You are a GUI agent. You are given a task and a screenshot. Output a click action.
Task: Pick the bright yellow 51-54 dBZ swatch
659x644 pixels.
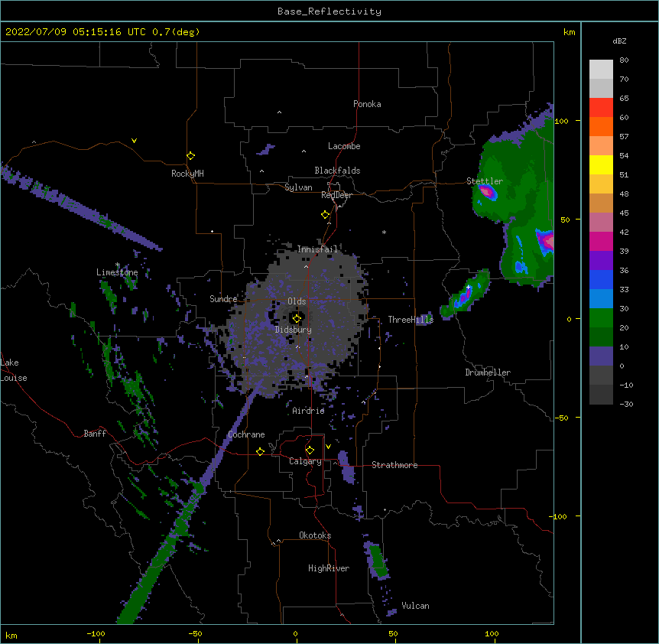tap(601, 164)
